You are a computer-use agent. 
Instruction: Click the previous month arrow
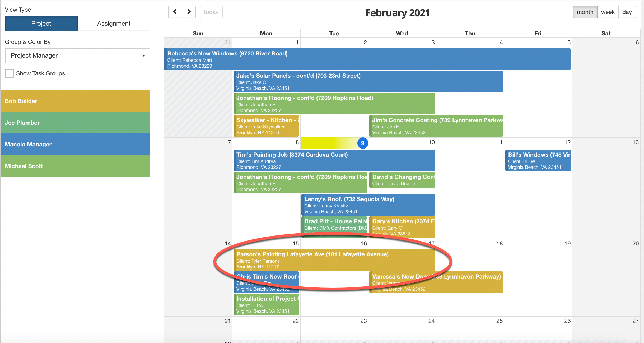click(x=175, y=12)
